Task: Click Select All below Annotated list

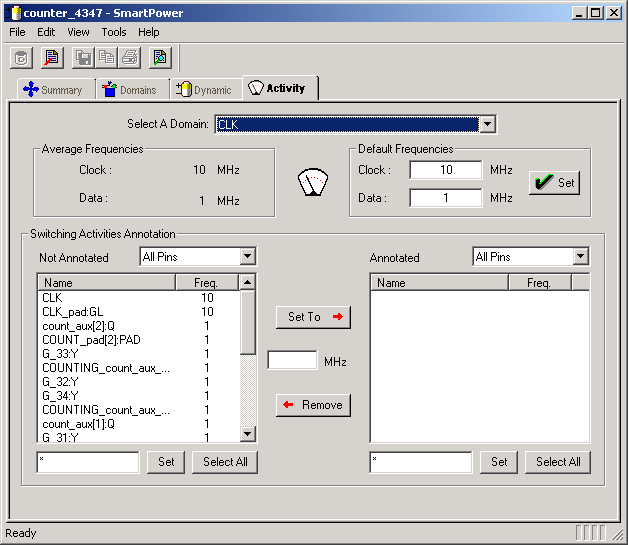Action: click(558, 462)
